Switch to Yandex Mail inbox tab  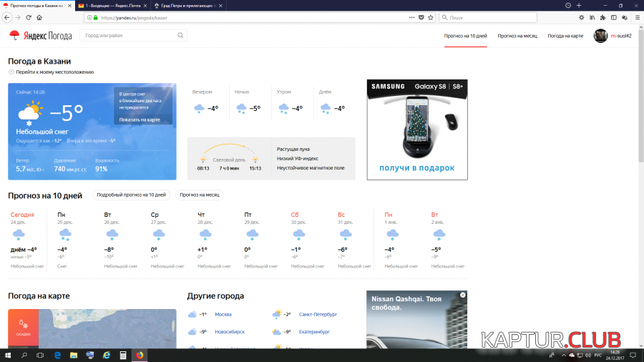point(112,6)
